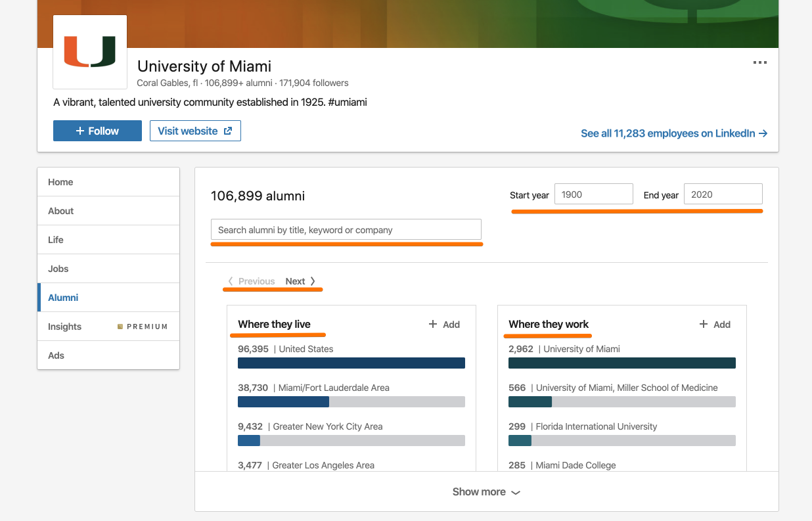This screenshot has height=521, width=812.
Task: Click the Miami Dade College label
Action: (x=576, y=465)
